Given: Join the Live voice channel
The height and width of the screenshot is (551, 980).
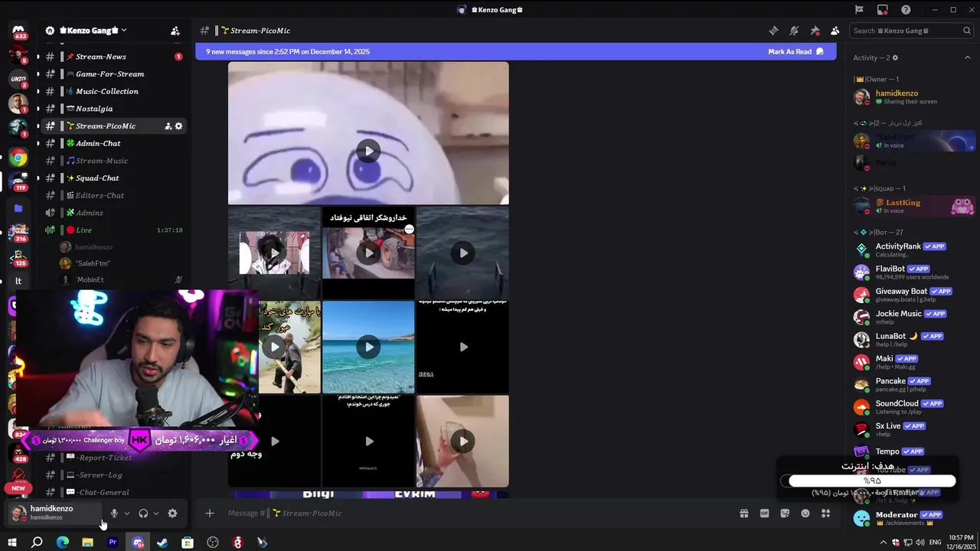Looking at the screenshot, I should (113, 230).
